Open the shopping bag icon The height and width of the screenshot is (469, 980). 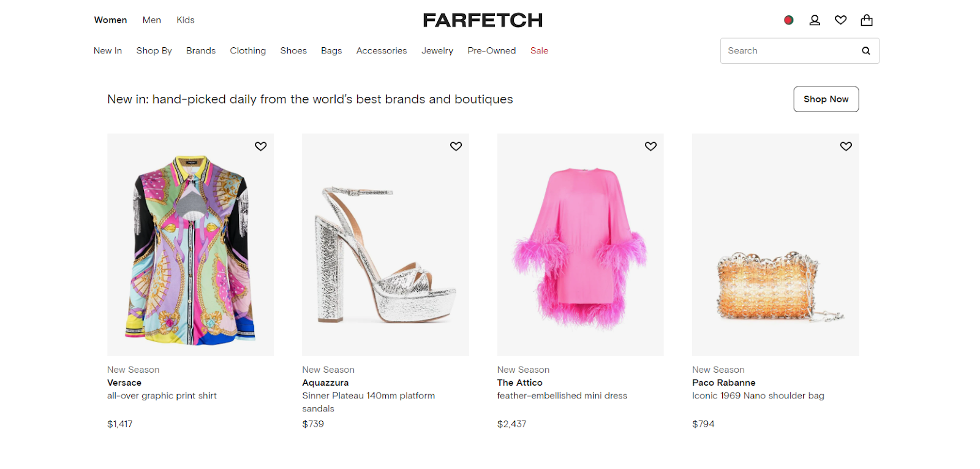pos(867,20)
